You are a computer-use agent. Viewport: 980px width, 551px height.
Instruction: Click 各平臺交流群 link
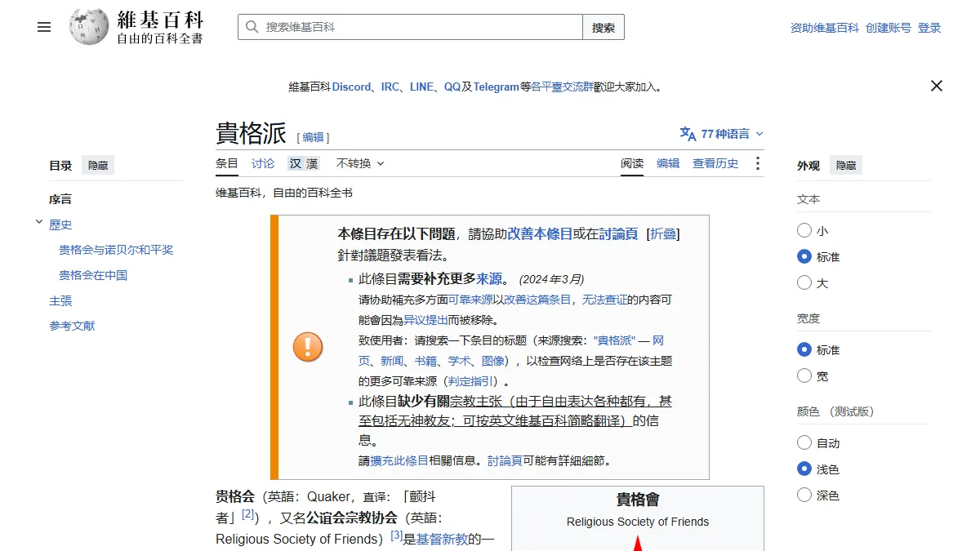tap(563, 87)
